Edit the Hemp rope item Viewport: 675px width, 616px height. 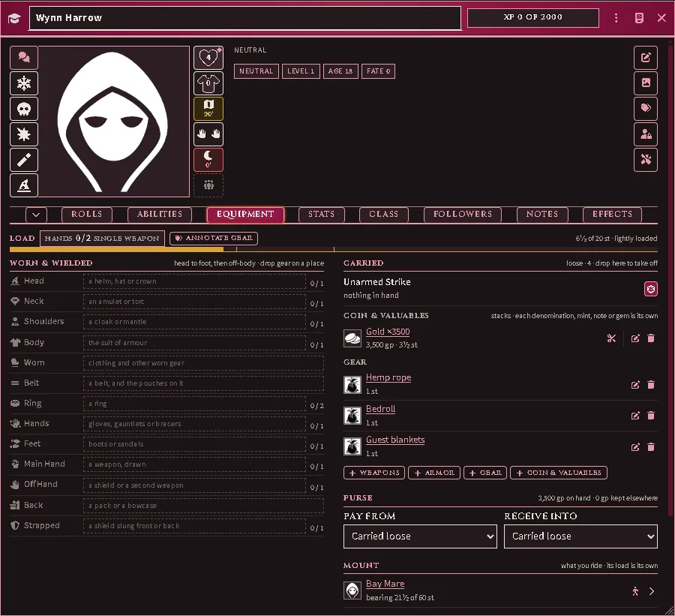coord(635,385)
